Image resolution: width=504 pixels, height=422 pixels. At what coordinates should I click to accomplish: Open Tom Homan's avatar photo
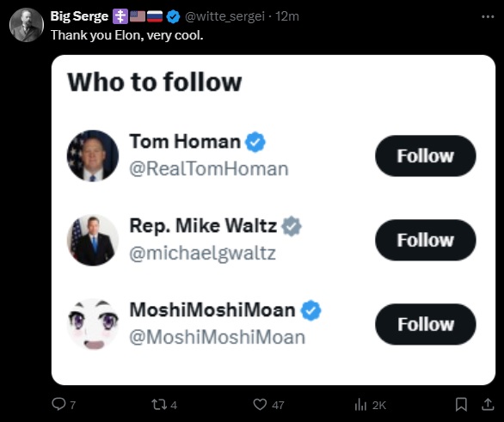point(93,156)
